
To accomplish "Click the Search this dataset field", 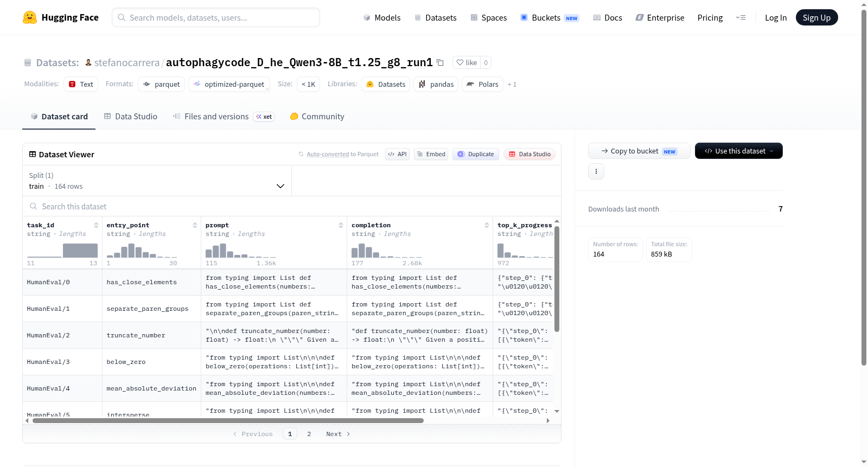I will tap(292, 206).
